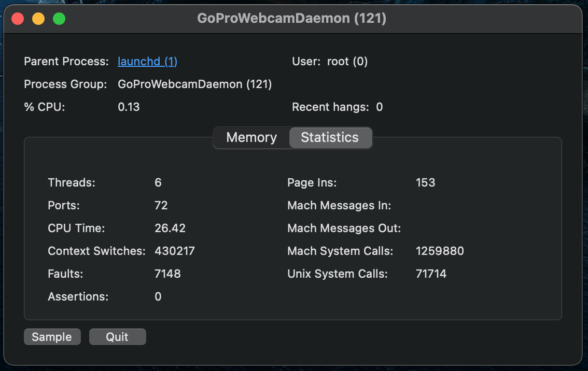The height and width of the screenshot is (371, 588).
Task: Click the window title GoProWebcamDaemon (121)
Action: [292, 18]
